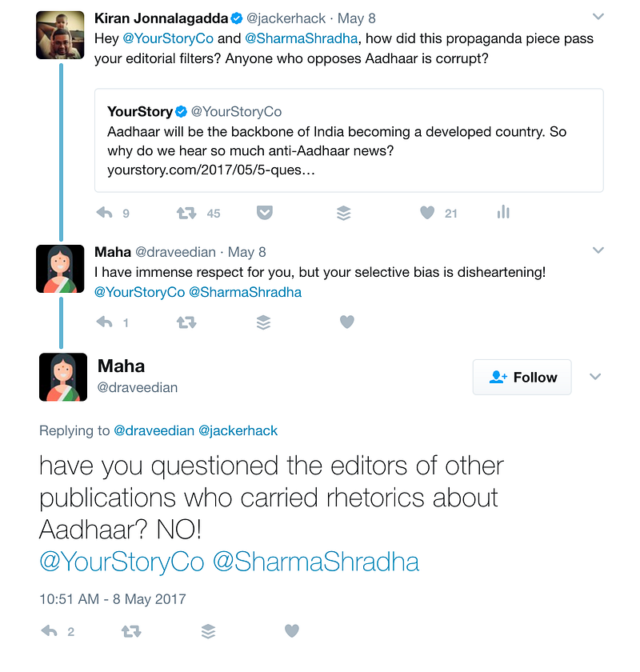This screenshot has height=672, width=640.
Task: Retweet Maha's tweet about selective bias
Action: point(186,322)
